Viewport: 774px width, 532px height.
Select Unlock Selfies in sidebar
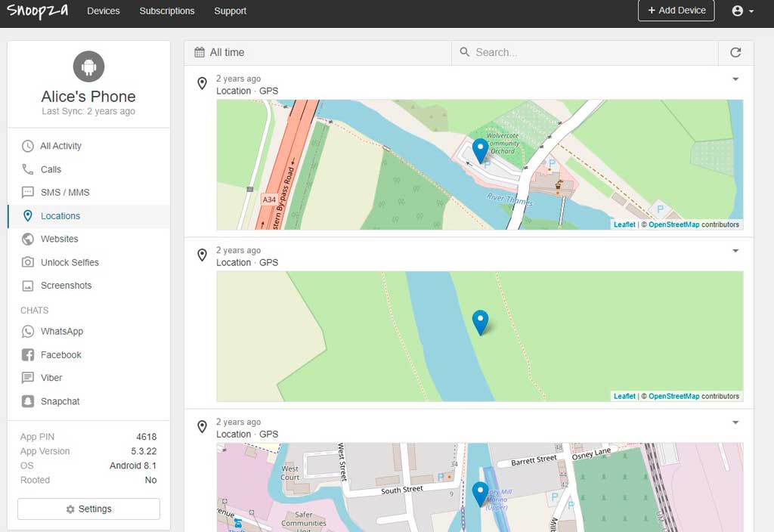[70, 262]
